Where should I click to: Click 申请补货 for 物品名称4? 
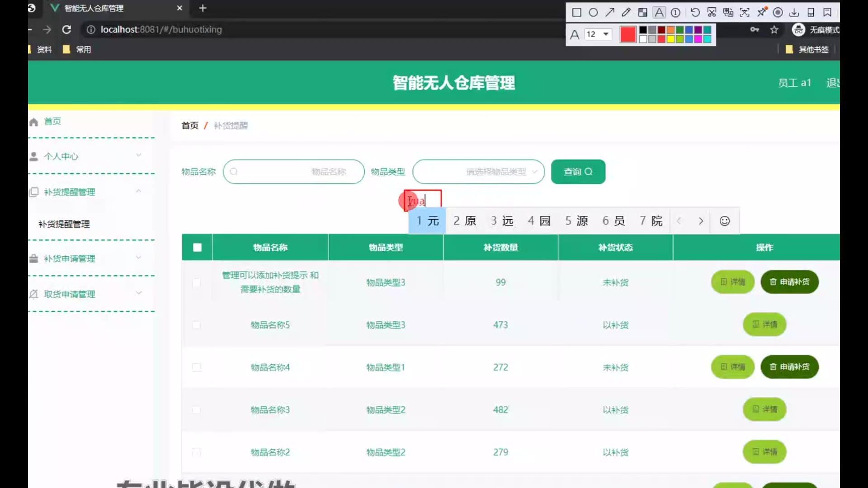pyautogui.click(x=789, y=367)
